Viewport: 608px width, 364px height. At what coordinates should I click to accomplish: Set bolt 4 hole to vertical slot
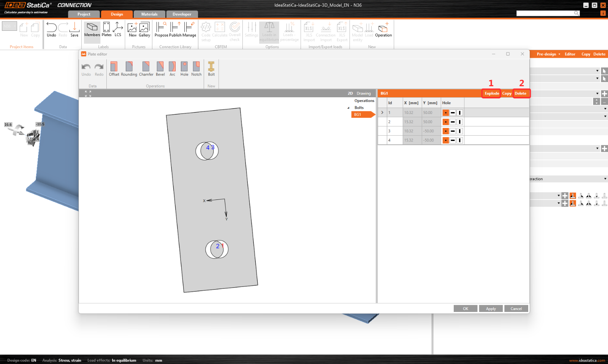point(460,140)
